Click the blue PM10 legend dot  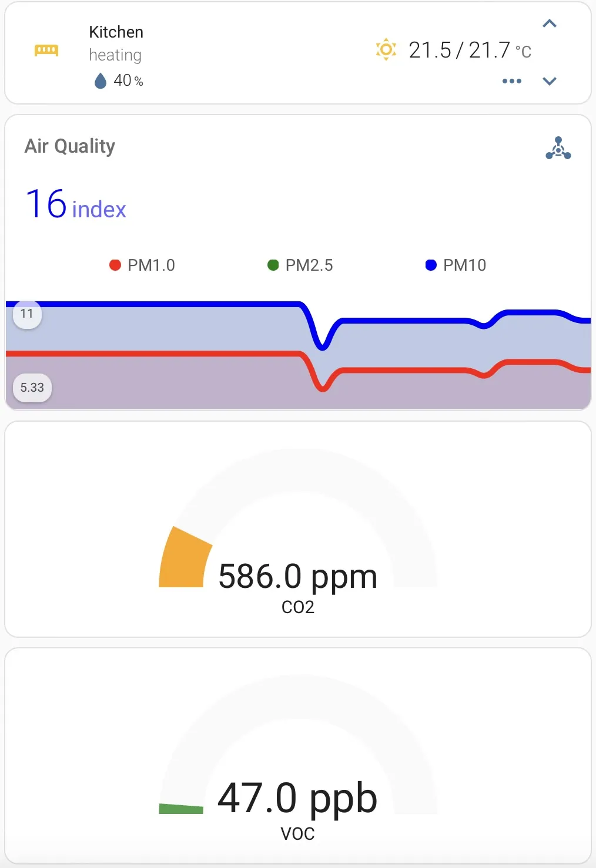point(431,265)
